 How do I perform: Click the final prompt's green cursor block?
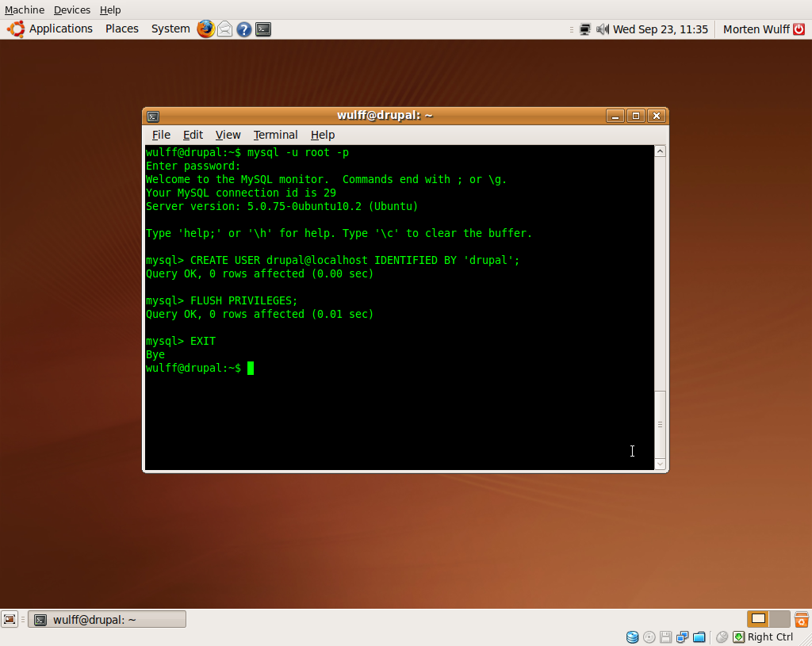coord(251,368)
